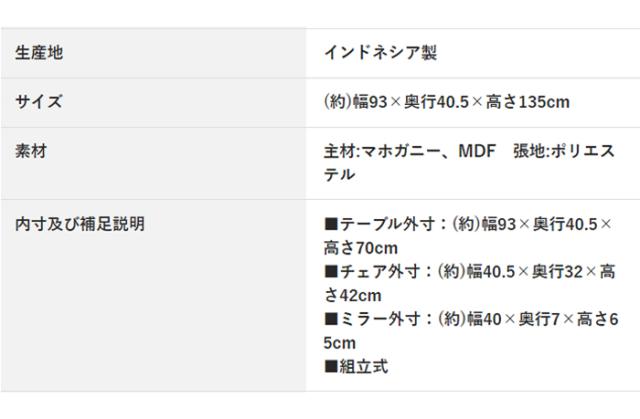Select the インドネシア製 value text
The width and height of the screenshot is (640, 419).
380,52
